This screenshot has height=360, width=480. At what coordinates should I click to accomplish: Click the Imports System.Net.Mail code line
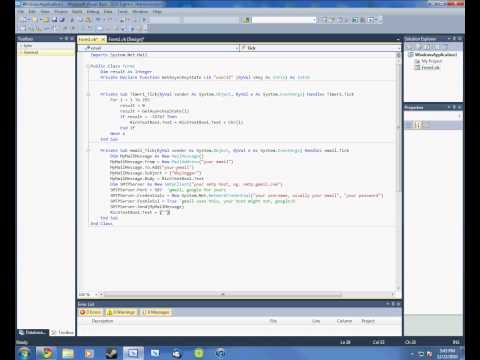[119, 55]
